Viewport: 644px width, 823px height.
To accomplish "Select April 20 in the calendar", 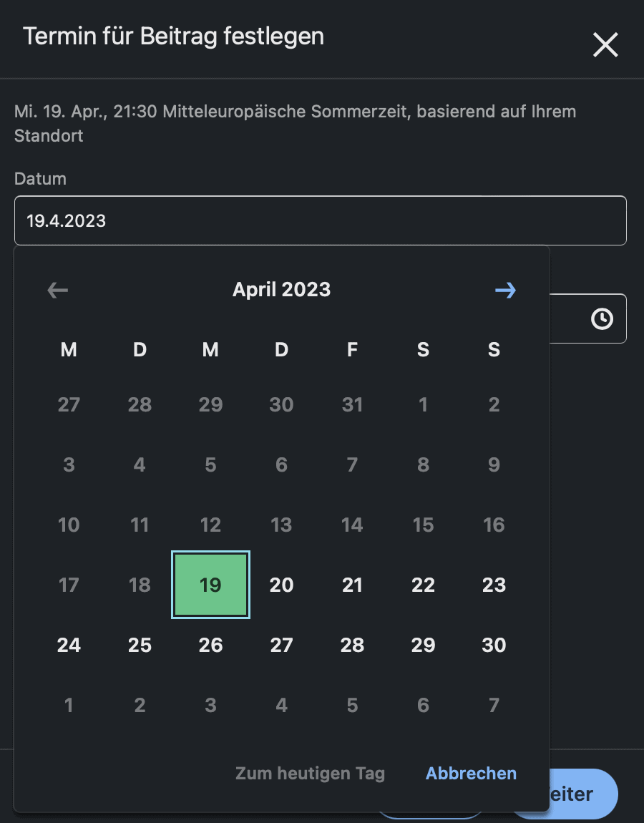I will [281, 585].
